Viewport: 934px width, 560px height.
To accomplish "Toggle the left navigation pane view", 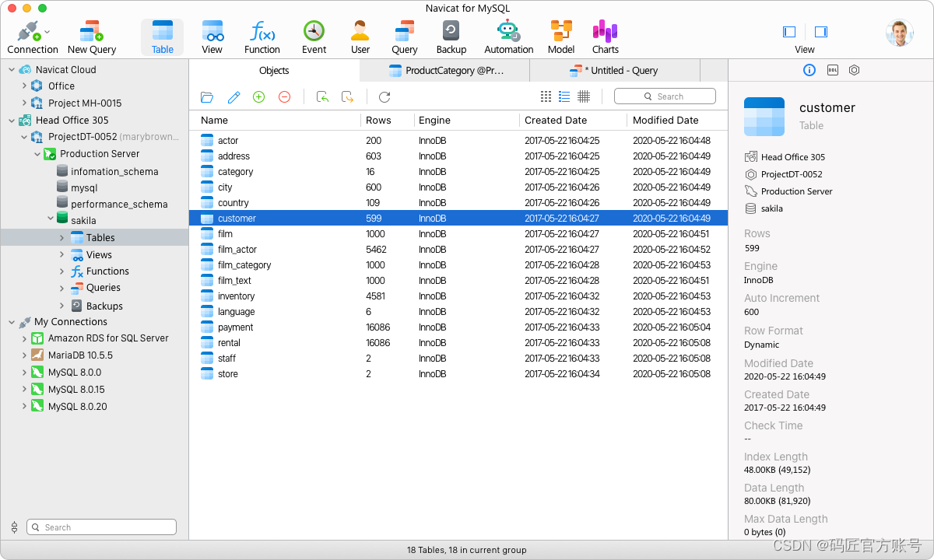I will (789, 32).
